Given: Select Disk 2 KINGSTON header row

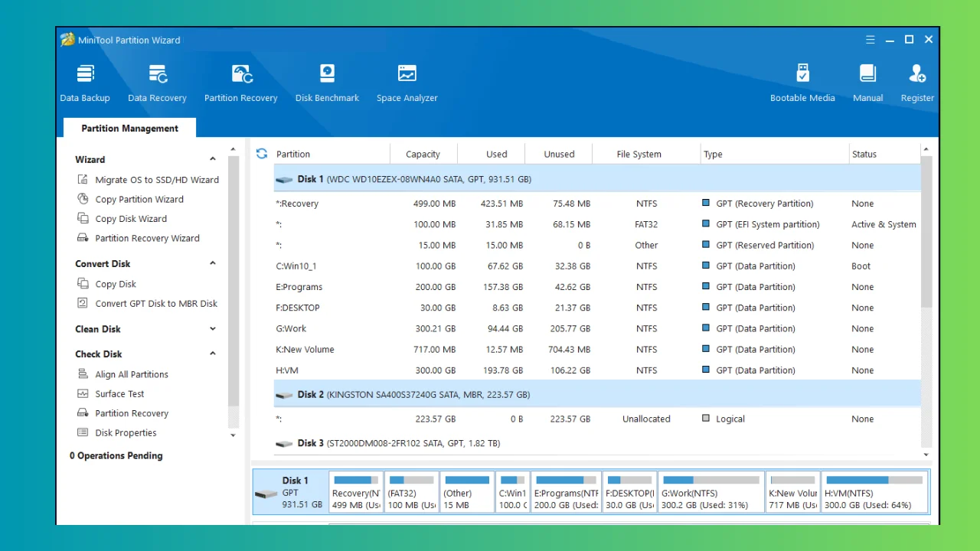Looking at the screenshot, I should 597,395.
